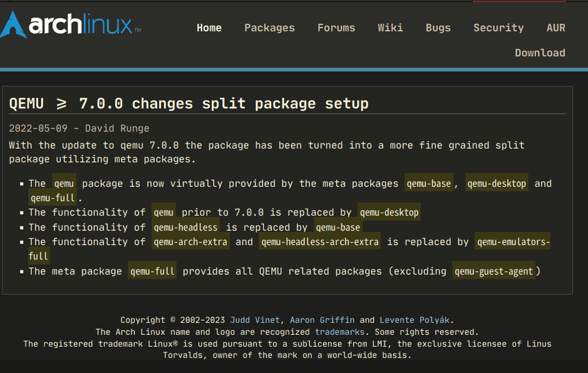
Task: Click the QEMU article headline
Action: [188, 103]
